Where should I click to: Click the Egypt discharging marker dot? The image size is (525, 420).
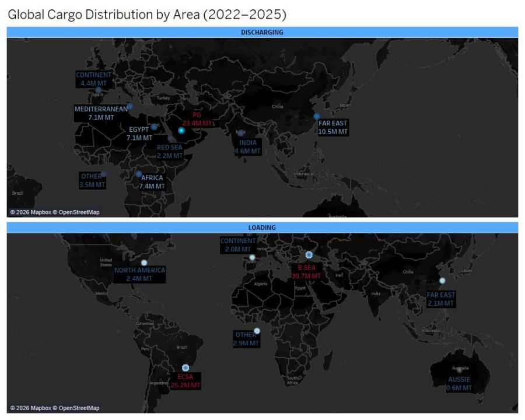[154, 127]
